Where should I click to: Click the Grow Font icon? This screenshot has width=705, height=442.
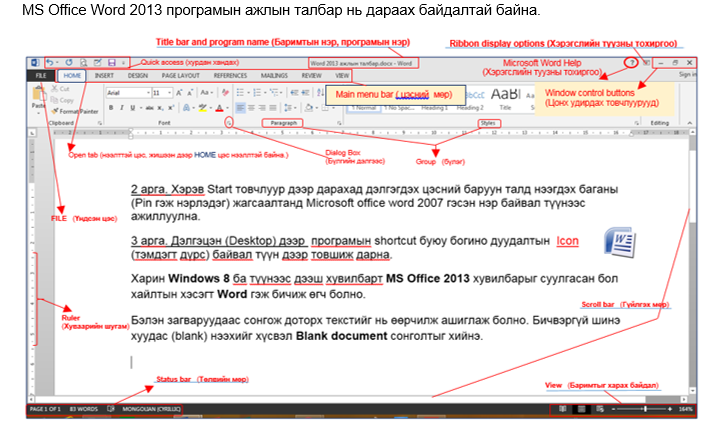coord(179,93)
